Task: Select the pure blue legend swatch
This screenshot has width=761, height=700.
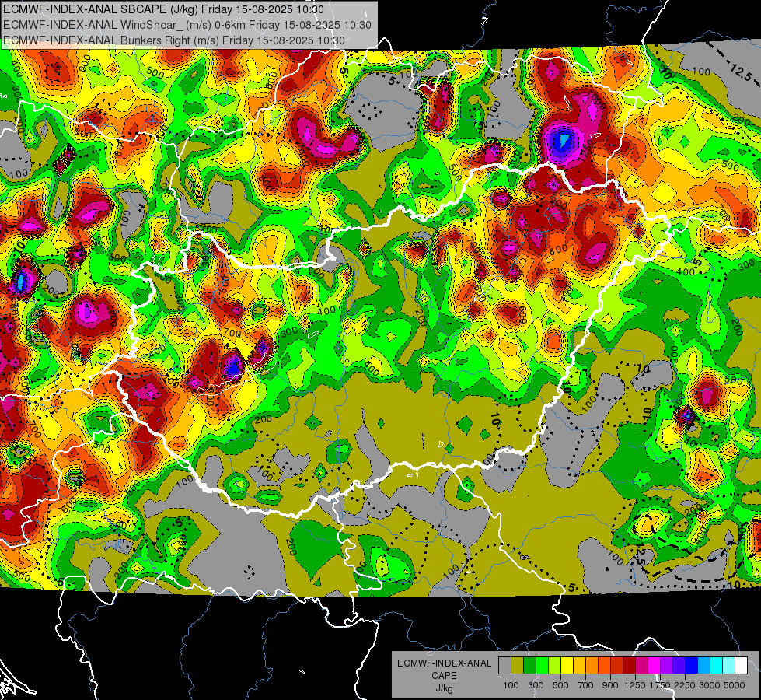Action: tap(692, 666)
